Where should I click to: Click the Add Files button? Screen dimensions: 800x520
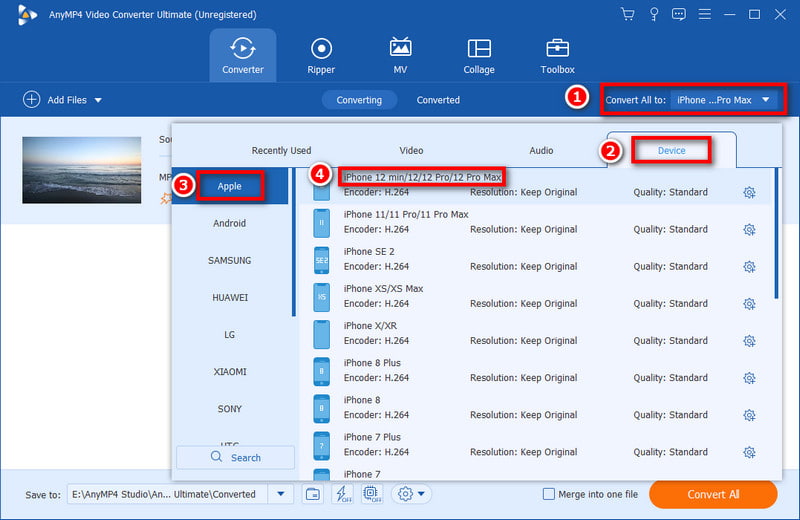pyautogui.click(x=55, y=100)
